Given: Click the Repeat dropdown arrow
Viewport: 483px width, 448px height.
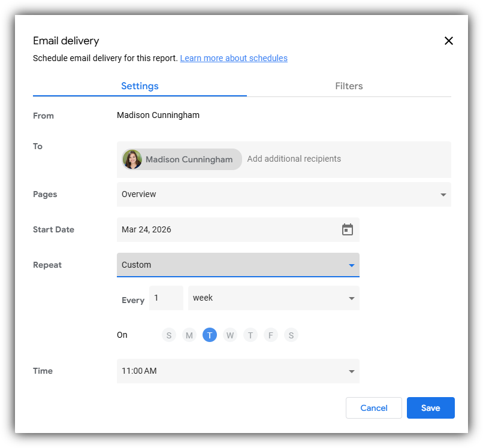Looking at the screenshot, I should coord(352,265).
